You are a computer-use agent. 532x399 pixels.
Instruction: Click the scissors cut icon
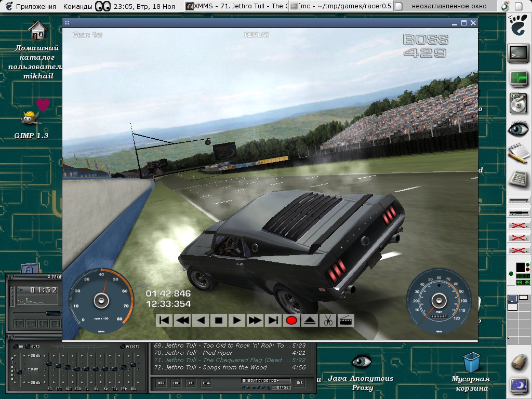pos(328,321)
